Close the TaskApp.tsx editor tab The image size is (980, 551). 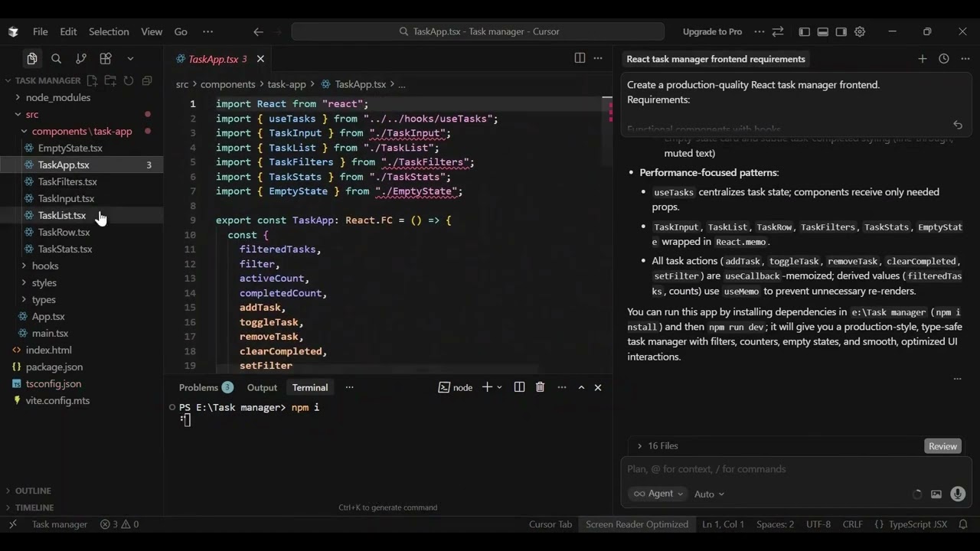click(x=260, y=59)
